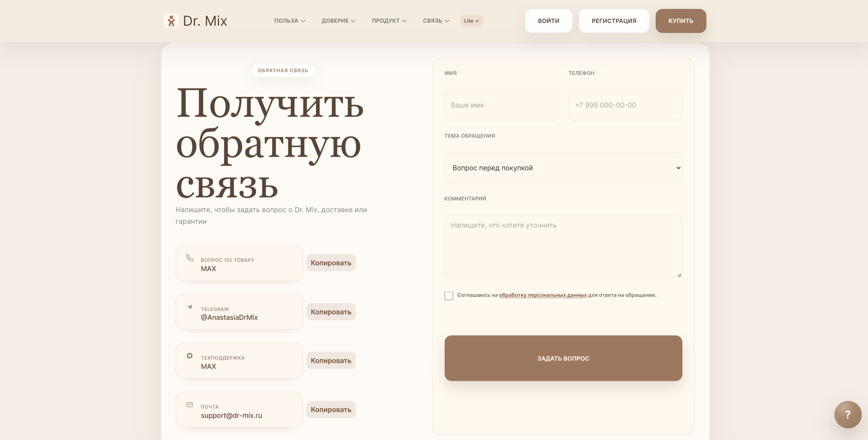Select the Telegram contact card
The width and height of the screenshot is (868, 440).
tap(239, 312)
